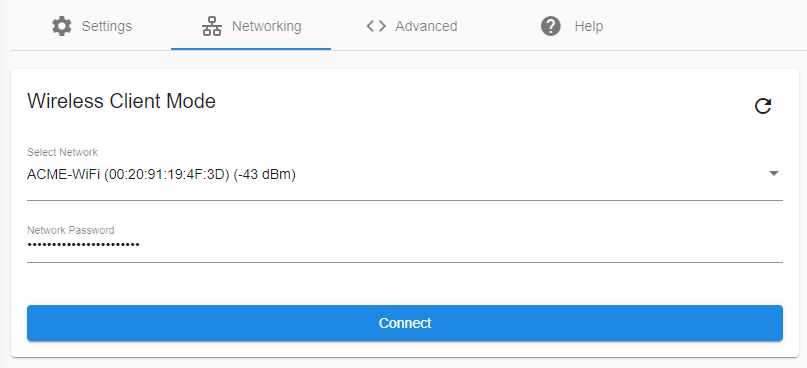Screen dimensions: 807x368
Task: Click the Network Password field label
Action: pos(71,230)
